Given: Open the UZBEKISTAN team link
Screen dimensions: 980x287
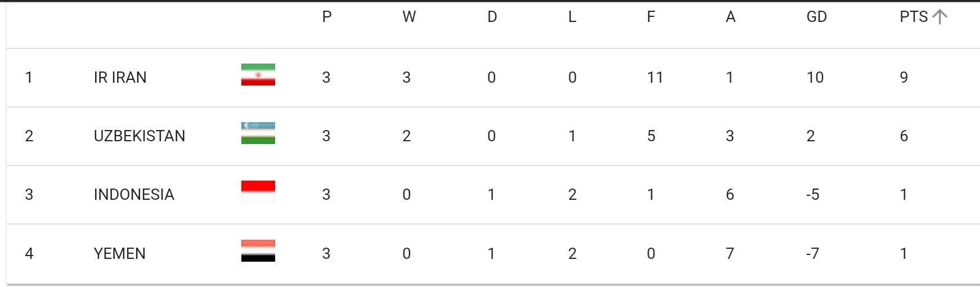Looking at the screenshot, I should (x=140, y=136).
